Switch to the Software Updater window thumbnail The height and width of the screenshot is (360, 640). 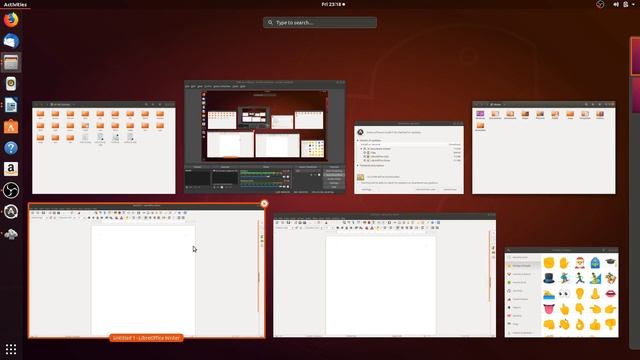tap(409, 157)
